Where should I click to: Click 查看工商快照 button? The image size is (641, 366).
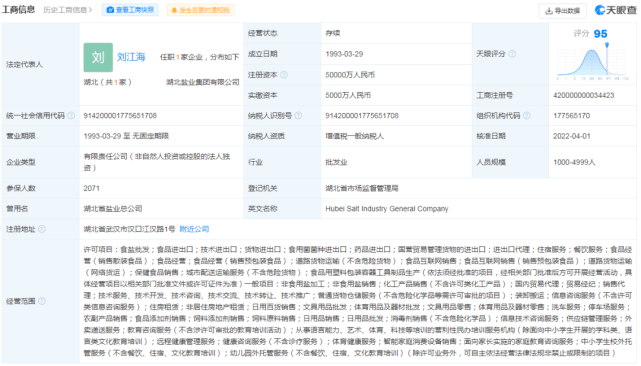point(130,10)
